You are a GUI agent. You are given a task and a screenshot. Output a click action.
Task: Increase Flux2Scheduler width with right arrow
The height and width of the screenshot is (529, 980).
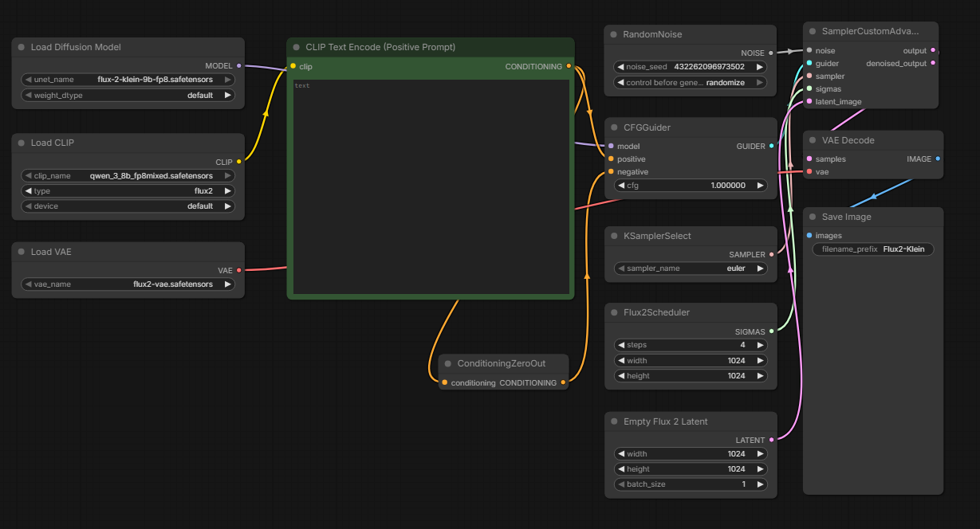[x=760, y=361]
